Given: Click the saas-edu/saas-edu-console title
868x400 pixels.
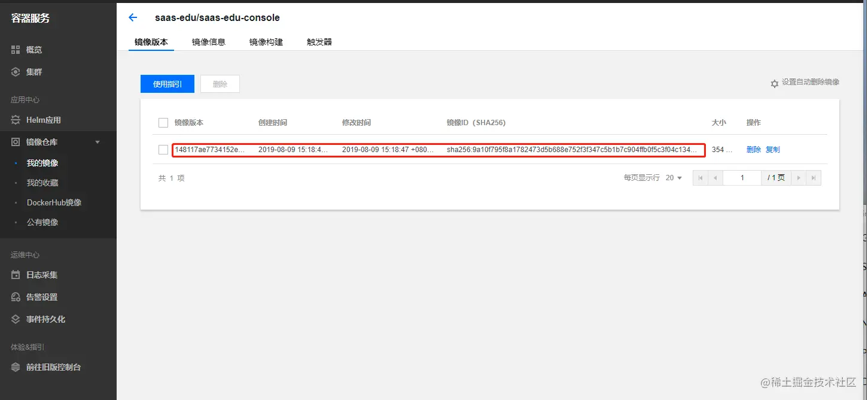Looking at the screenshot, I should pos(217,18).
